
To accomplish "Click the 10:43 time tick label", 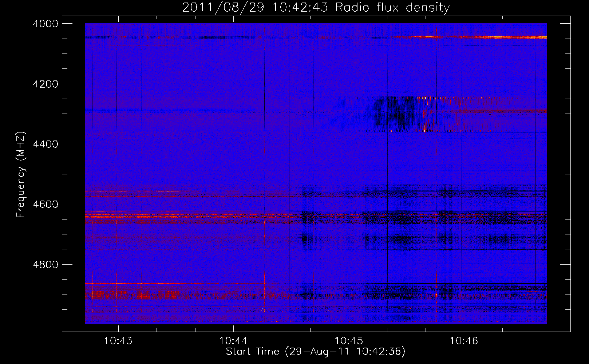I will pyautogui.click(x=118, y=341).
